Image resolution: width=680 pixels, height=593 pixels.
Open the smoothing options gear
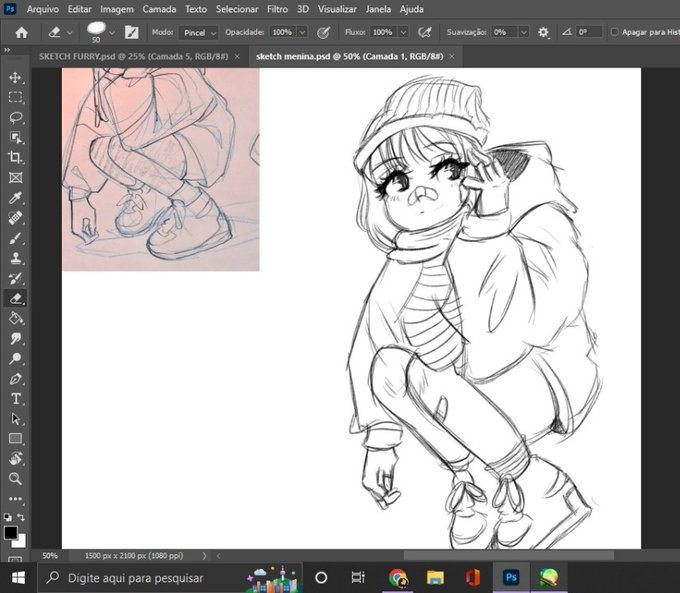point(543,32)
